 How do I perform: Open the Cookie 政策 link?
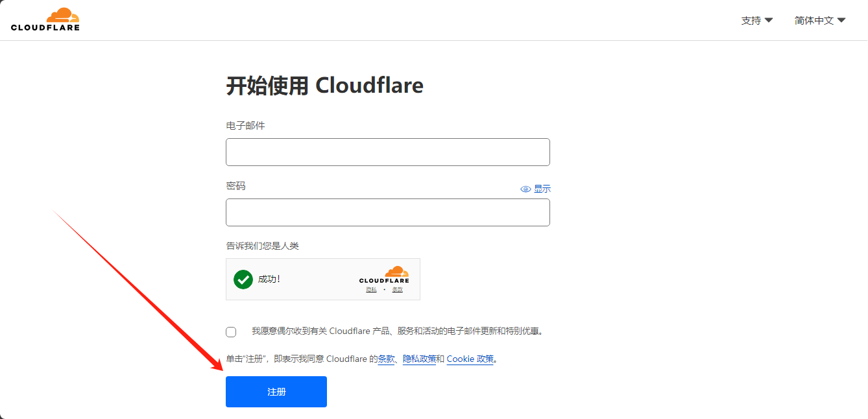pyautogui.click(x=470, y=359)
